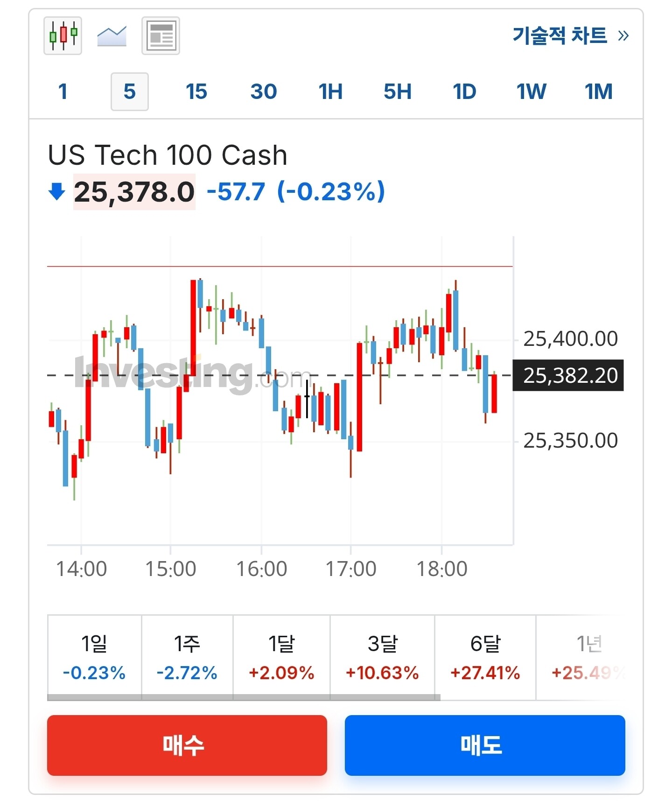Select the 1 minute interval

63,91
